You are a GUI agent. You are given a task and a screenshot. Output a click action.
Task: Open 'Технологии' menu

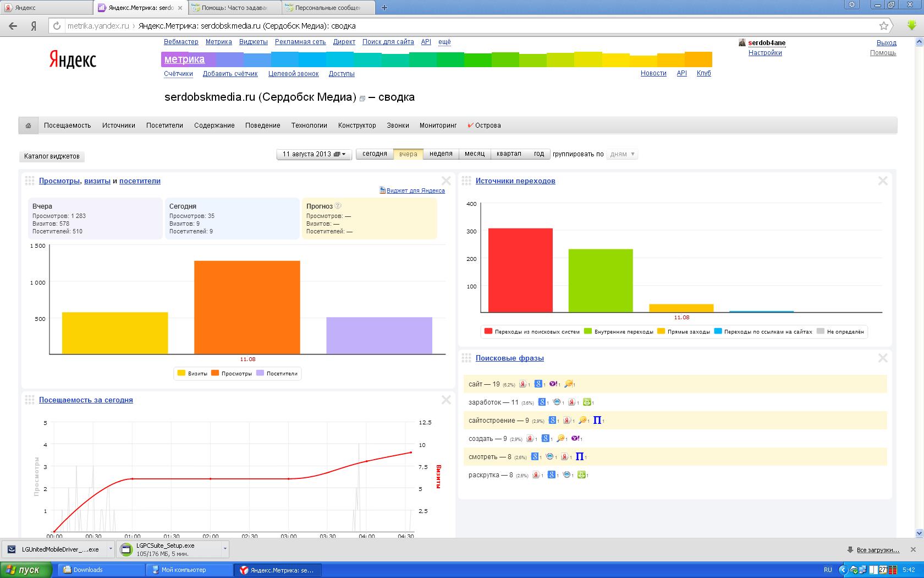click(309, 126)
